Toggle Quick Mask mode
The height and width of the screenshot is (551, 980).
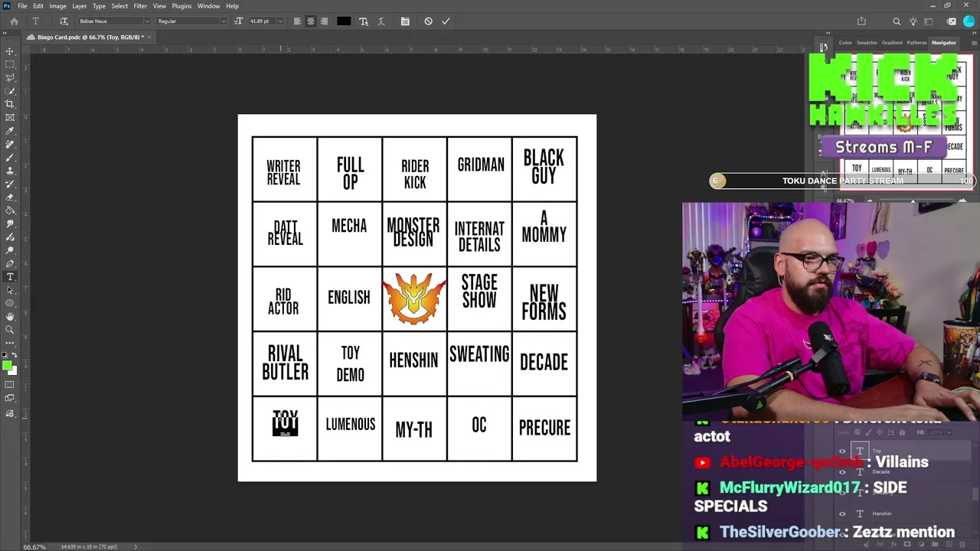[10, 385]
